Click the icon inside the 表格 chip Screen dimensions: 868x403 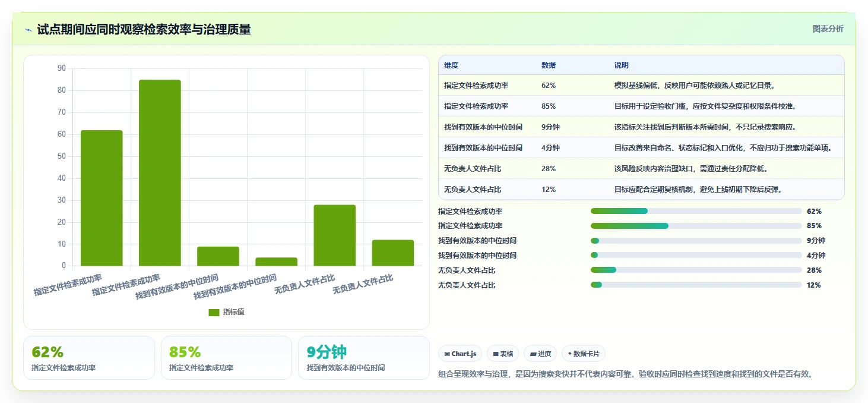coord(496,354)
